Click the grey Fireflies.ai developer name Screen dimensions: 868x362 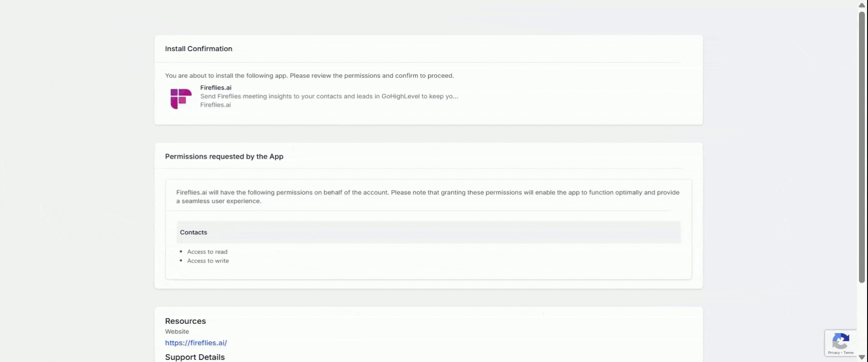215,105
